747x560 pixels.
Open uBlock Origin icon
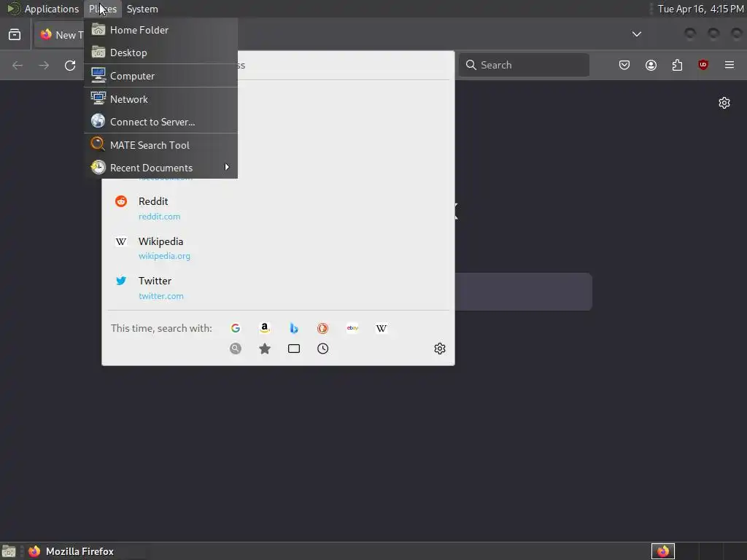[x=703, y=65]
